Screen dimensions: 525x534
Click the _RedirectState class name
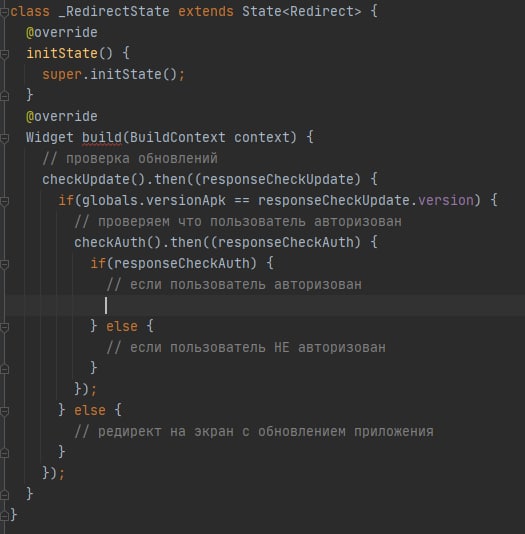(x=114, y=11)
